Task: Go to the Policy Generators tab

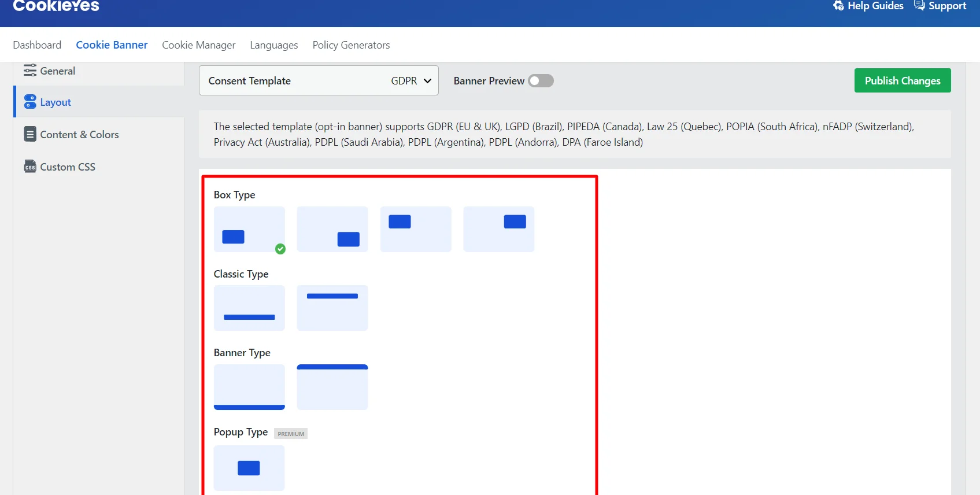Action: pyautogui.click(x=351, y=45)
